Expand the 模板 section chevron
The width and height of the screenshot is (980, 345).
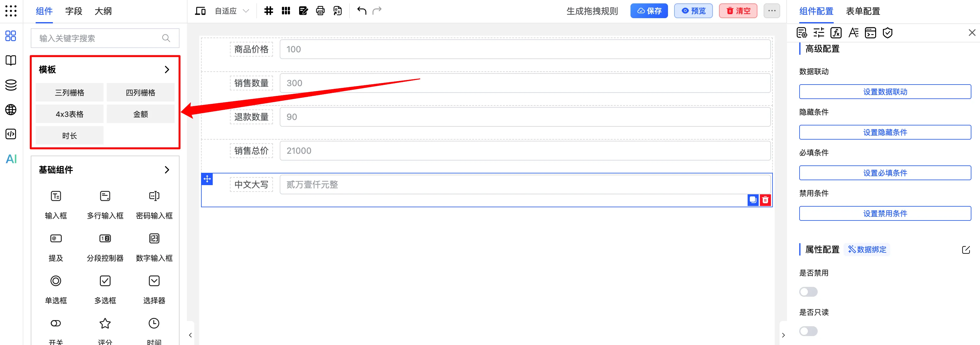[x=166, y=69]
